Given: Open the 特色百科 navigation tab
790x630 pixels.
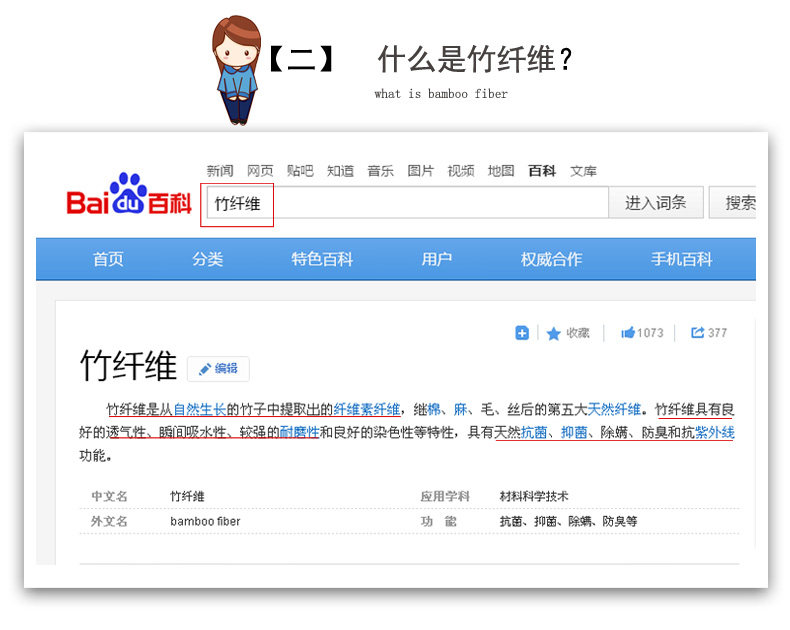Looking at the screenshot, I should tap(322, 259).
